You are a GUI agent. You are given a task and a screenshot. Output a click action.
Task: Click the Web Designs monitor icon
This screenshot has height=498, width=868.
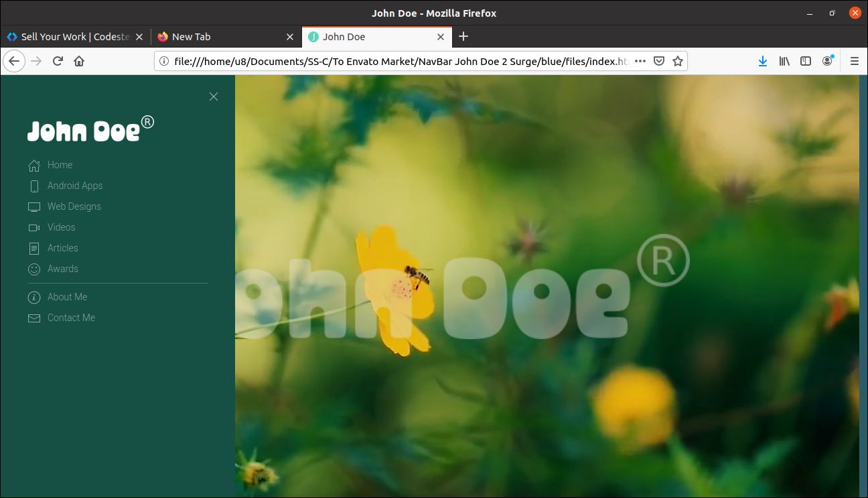click(34, 207)
